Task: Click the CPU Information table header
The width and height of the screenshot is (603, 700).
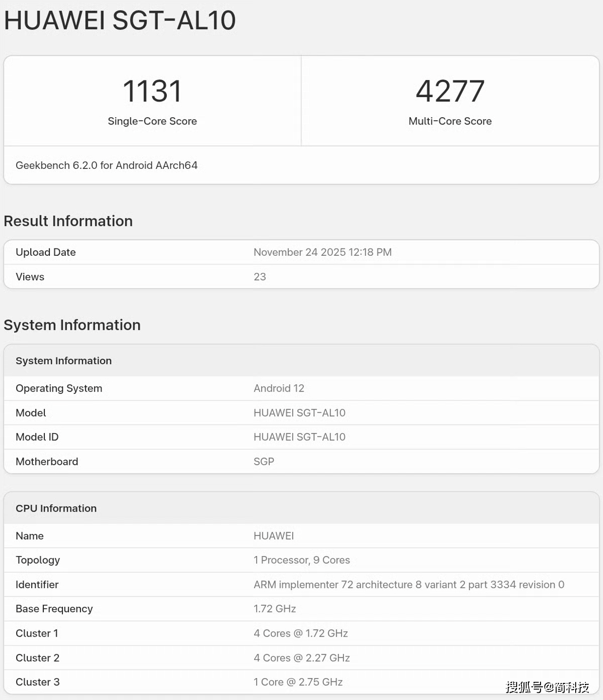Action: [x=56, y=509]
